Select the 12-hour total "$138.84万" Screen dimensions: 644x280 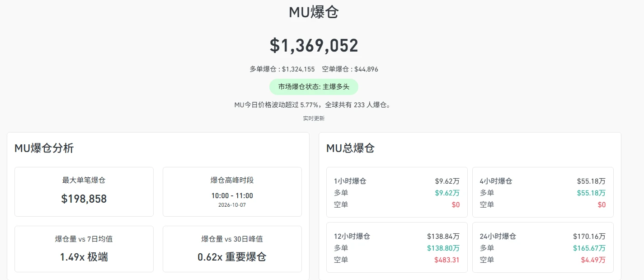coord(443,237)
